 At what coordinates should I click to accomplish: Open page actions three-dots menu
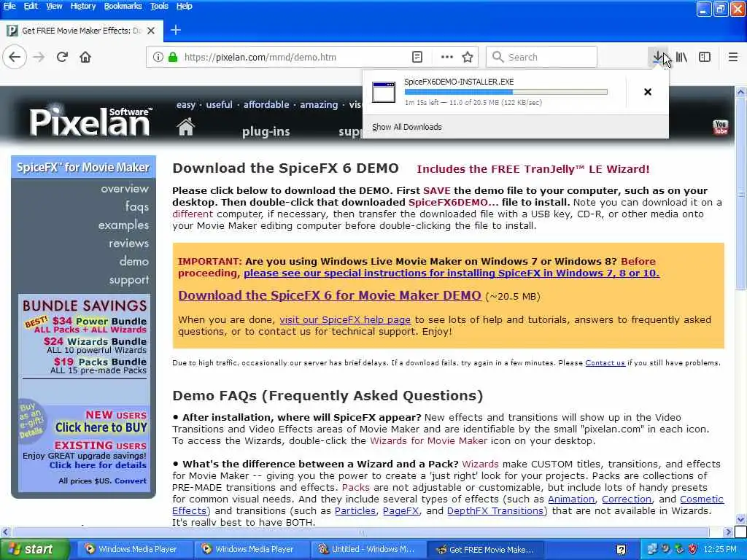click(447, 57)
